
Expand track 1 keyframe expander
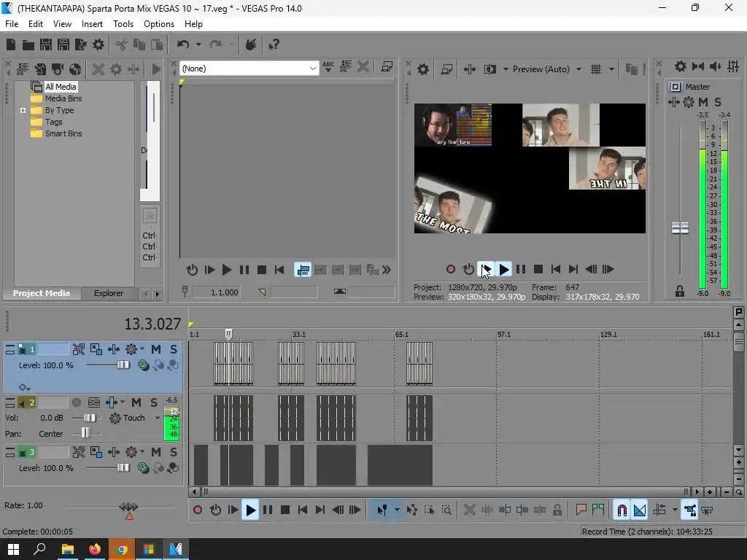tap(24, 387)
